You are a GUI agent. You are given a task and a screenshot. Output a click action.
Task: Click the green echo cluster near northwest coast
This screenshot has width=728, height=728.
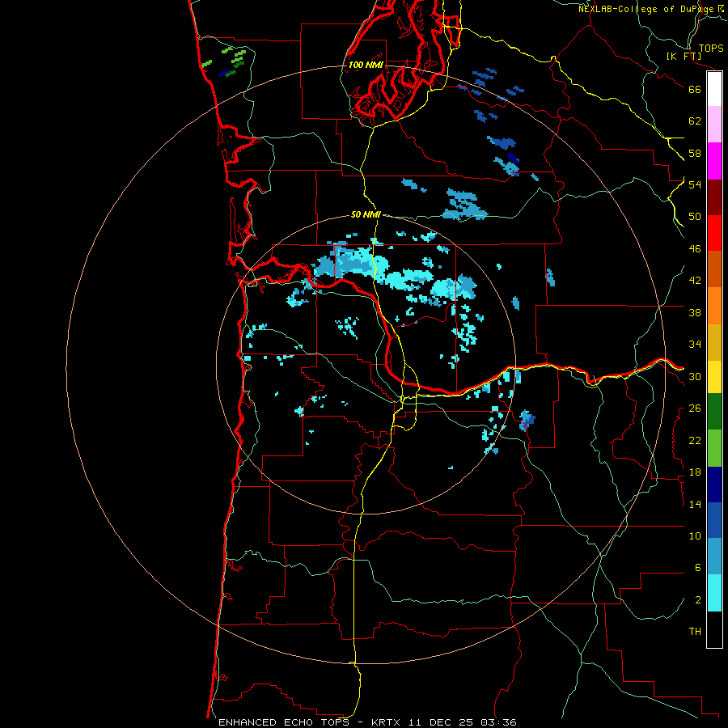tap(225, 61)
